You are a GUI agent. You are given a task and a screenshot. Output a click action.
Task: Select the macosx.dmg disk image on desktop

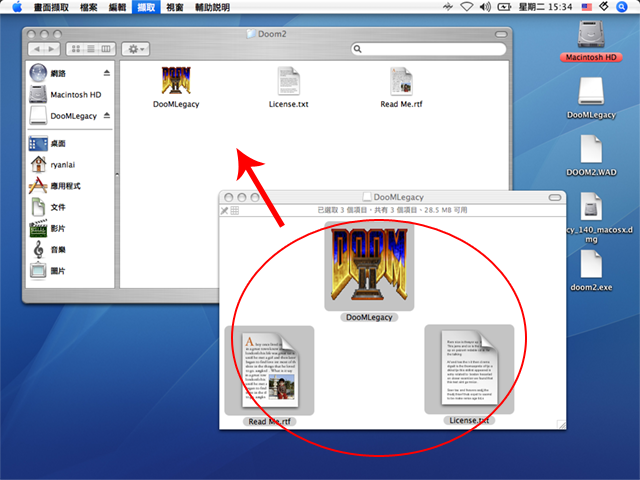[x=591, y=206]
